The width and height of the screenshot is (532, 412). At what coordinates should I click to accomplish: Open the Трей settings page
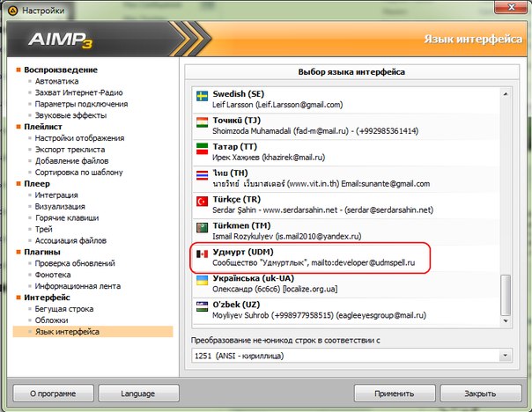pyautogui.click(x=44, y=229)
